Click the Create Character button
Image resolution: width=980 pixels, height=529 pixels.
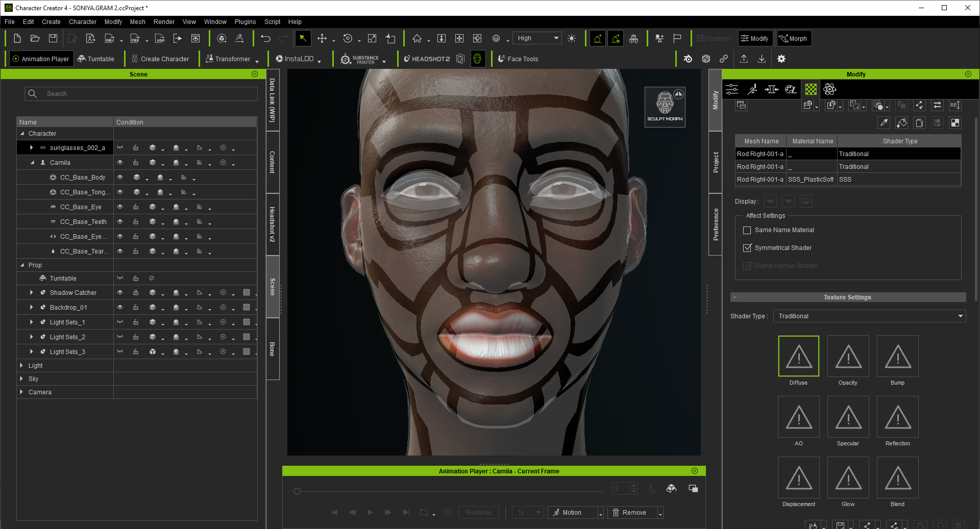click(160, 59)
